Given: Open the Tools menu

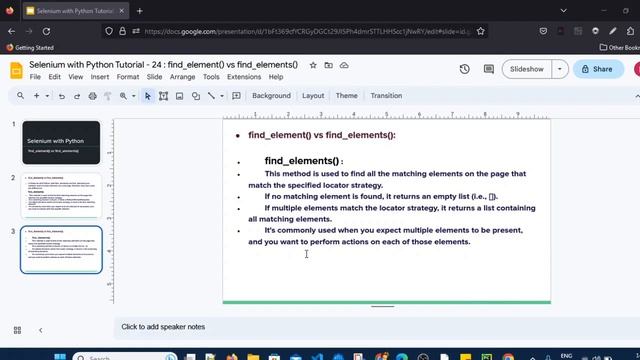Looking at the screenshot, I should click(211, 77).
